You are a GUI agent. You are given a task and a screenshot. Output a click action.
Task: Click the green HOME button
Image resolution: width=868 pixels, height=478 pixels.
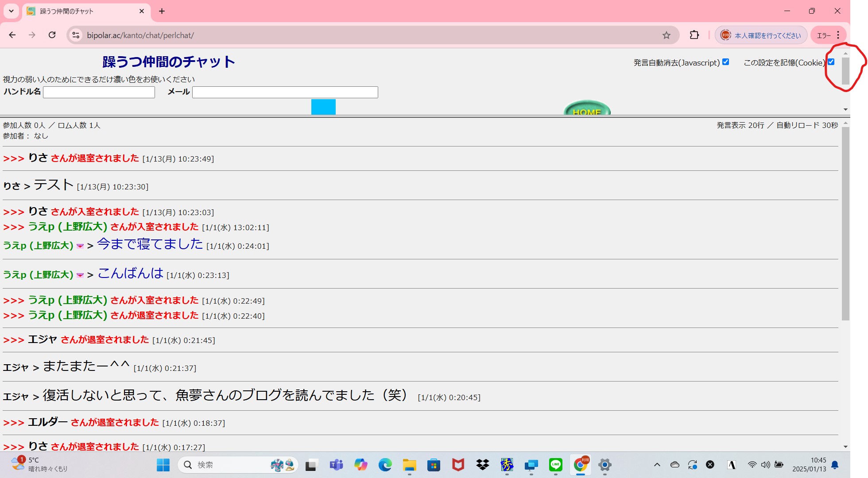(x=587, y=109)
